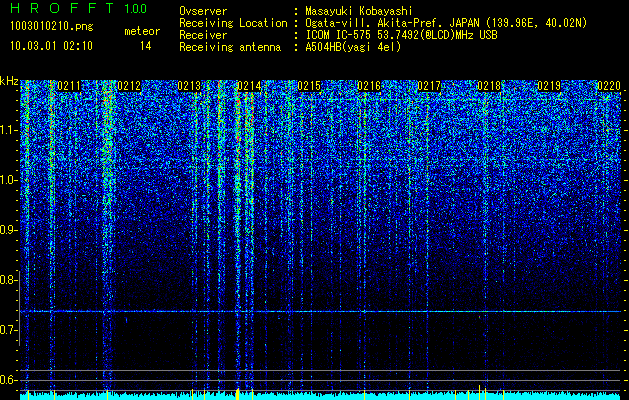This screenshot has width=629, height=400.
Task: Click the 0.6 frequency axis label
Action: point(8,380)
